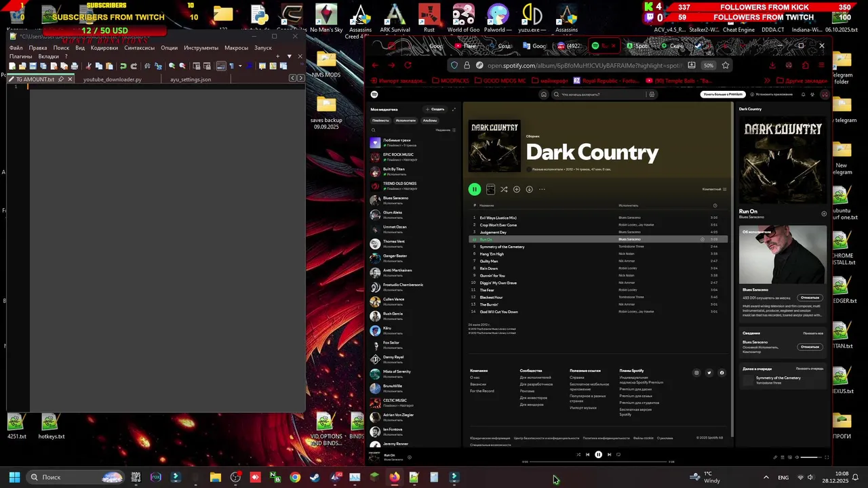Click the Create button in Spotify library
Screen dimensions: 868x488
point(435,109)
